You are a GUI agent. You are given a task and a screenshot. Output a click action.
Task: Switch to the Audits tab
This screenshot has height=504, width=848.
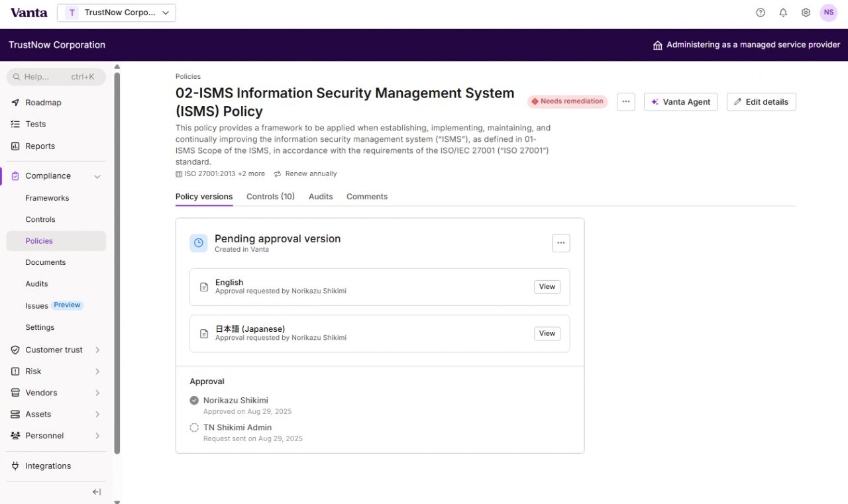(321, 197)
